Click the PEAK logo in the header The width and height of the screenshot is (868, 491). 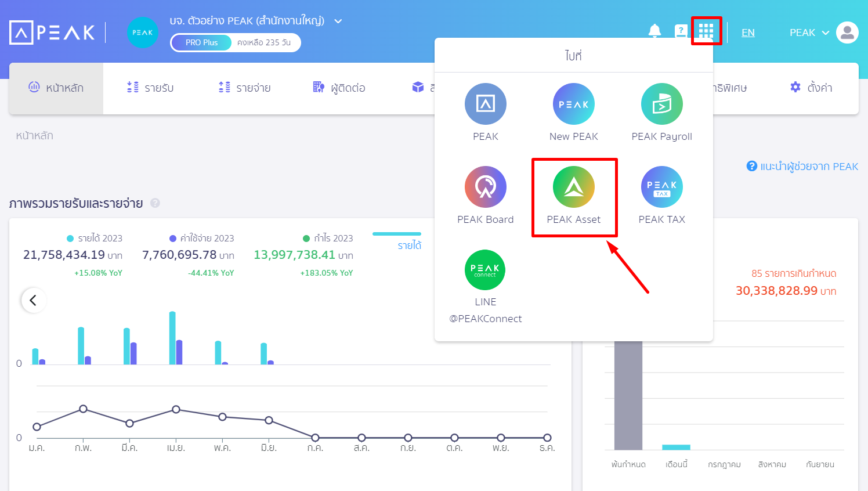pos(52,33)
